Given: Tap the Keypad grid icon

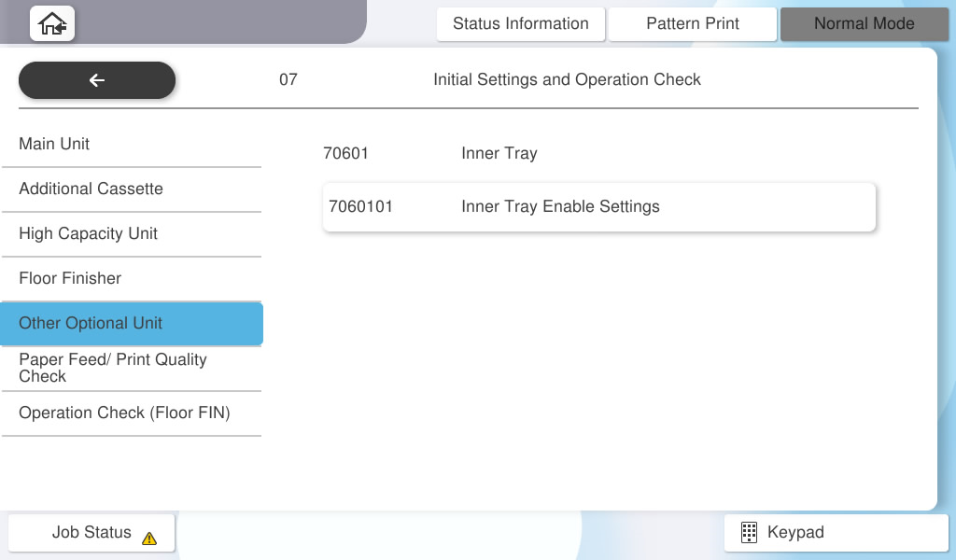Looking at the screenshot, I should tap(749, 533).
